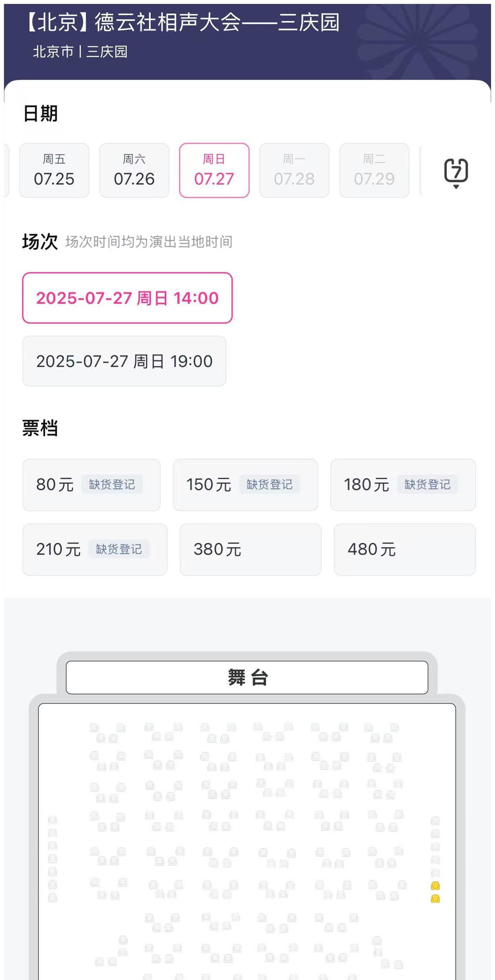
Task: Open the calendar date picker icon
Action: (x=456, y=172)
